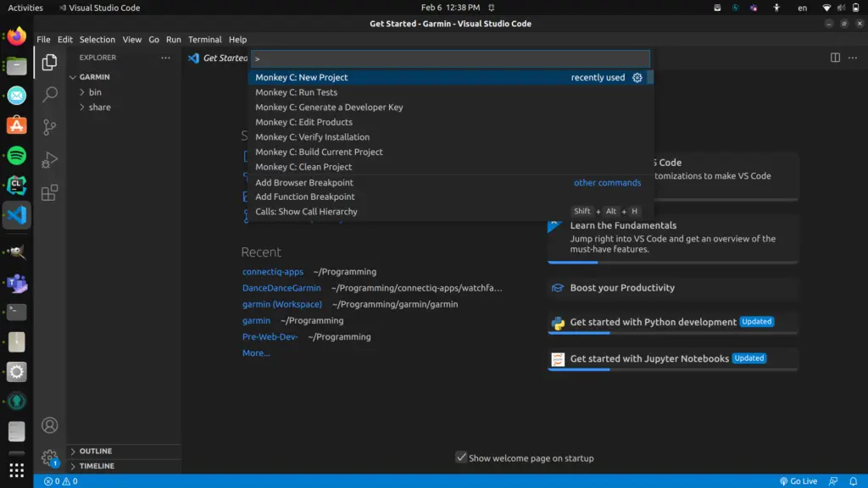Open Manage gear in activity bar
Viewport: 868px width, 488px height.
[49, 457]
